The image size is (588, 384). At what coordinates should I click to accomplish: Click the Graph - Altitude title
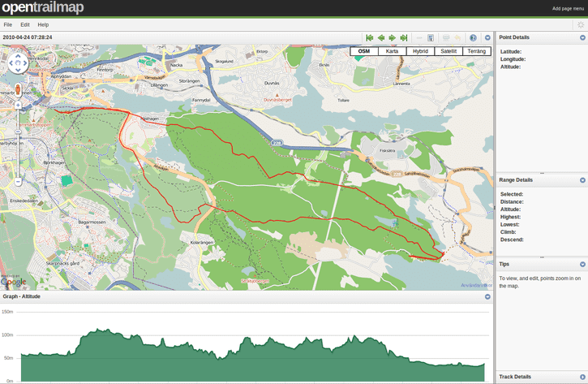[21, 296]
